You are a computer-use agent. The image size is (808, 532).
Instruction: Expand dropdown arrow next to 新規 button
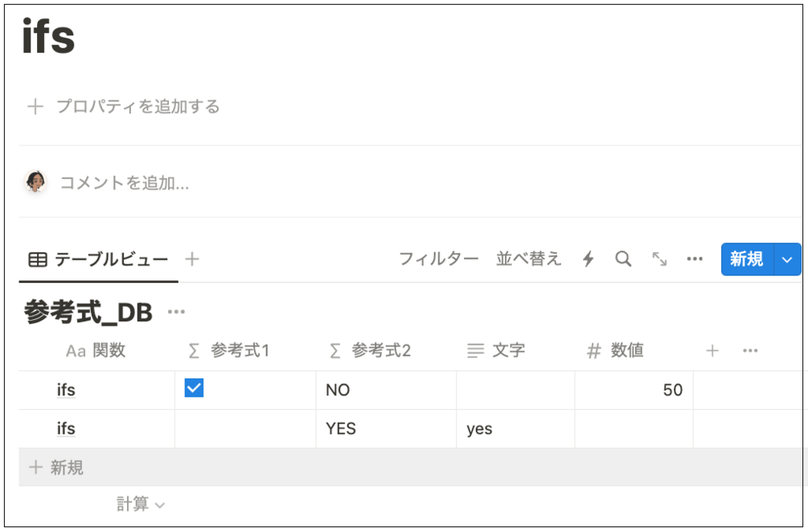787,260
